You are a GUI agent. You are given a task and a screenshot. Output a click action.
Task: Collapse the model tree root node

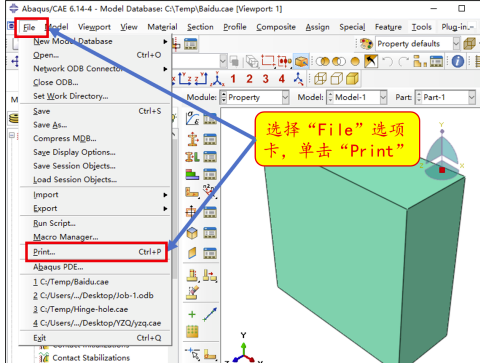pyautogui.click(x=12, y=135)
